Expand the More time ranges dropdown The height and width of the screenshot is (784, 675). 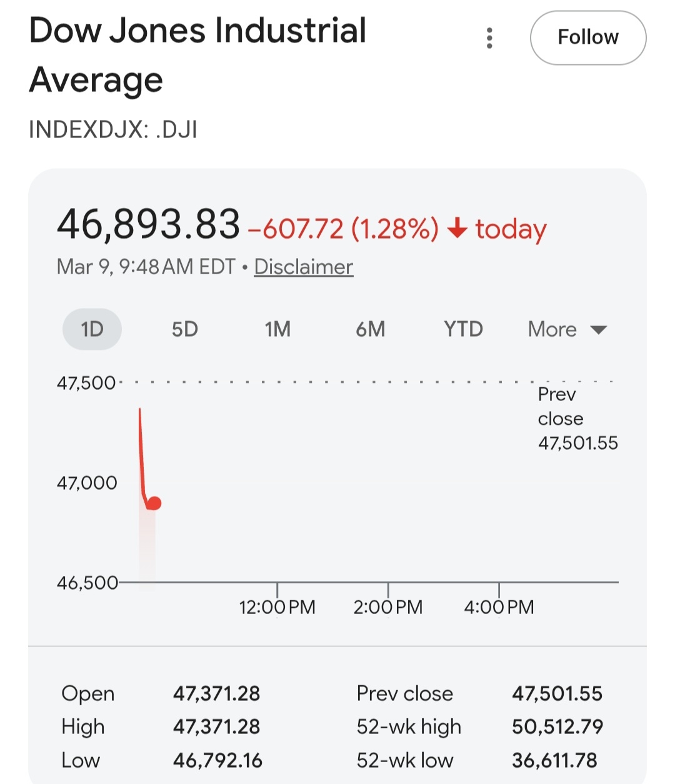567,329
